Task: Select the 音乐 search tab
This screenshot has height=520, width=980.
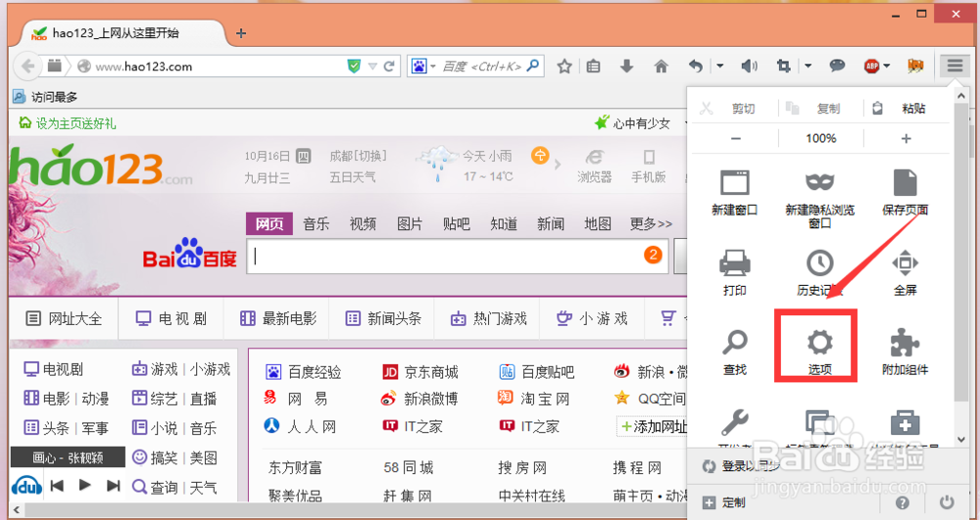Action: pos(317,223)
